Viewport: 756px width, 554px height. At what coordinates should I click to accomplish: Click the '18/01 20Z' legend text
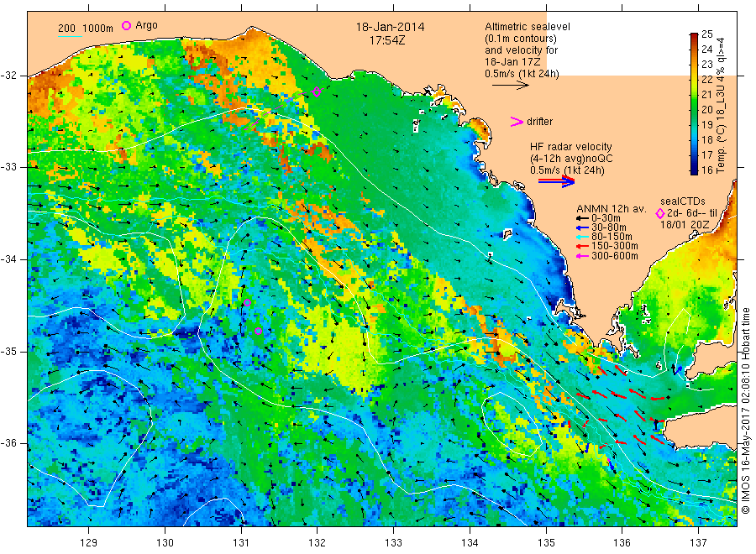(684, 225)
